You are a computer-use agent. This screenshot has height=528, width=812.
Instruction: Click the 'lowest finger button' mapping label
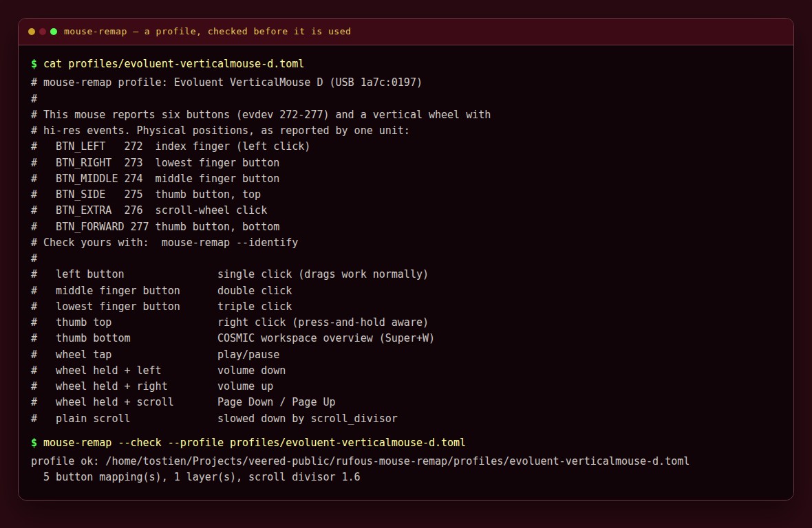118,306
